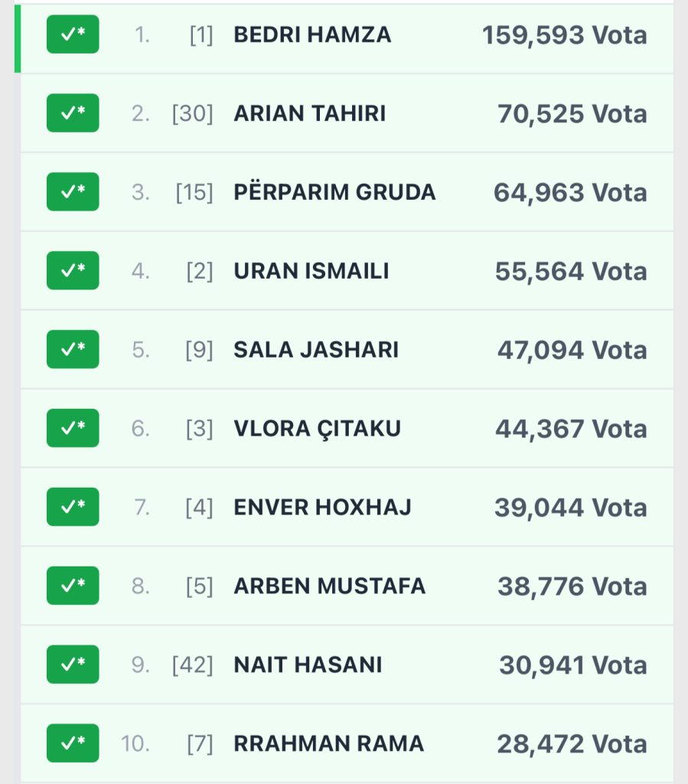Click green checkmark badge beside Bedri Hamza
The image size is (688, 784).
click(x=73, y=34)
